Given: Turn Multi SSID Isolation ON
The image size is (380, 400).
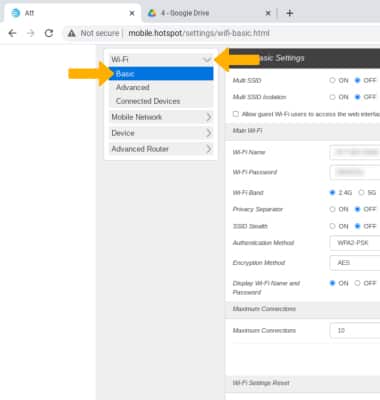Looking at the screenshot, I should click(332, 97).
